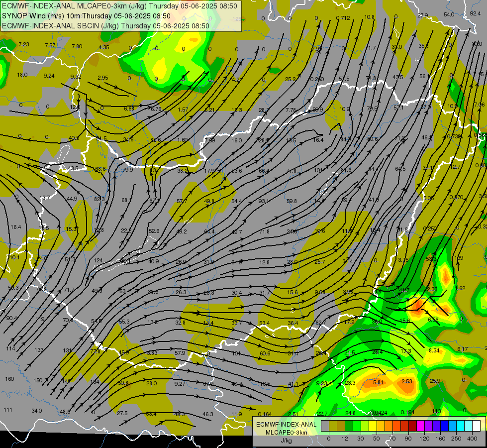
Task: Click the map value '6.68'
Action: coord(129,109)
